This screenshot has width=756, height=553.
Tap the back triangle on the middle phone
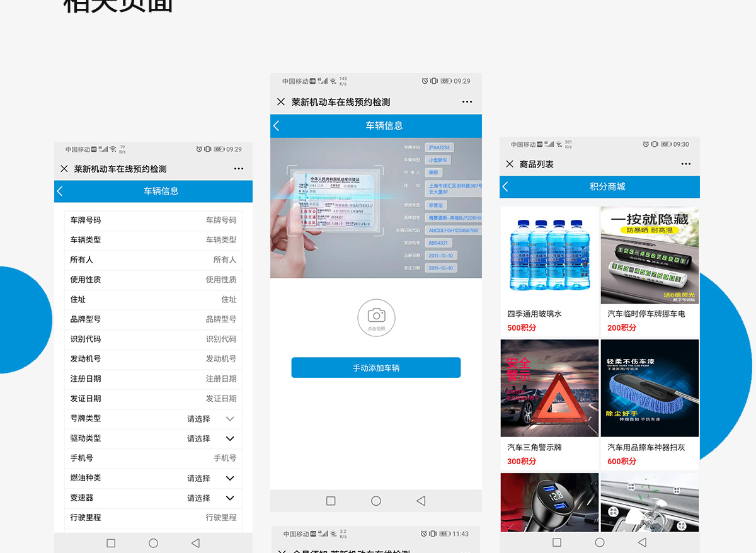[421, 501]
